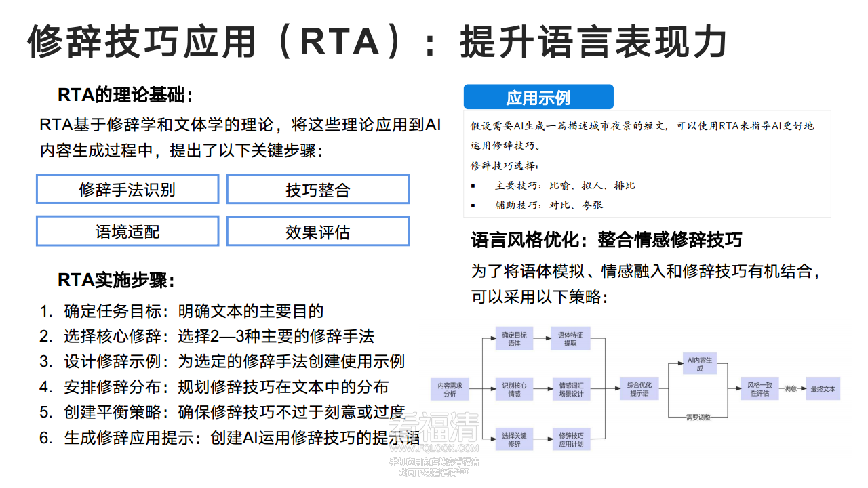Switch to the 应用示例 tab
The height and width of the screenshot is (488, 868).
click(538, 97)
